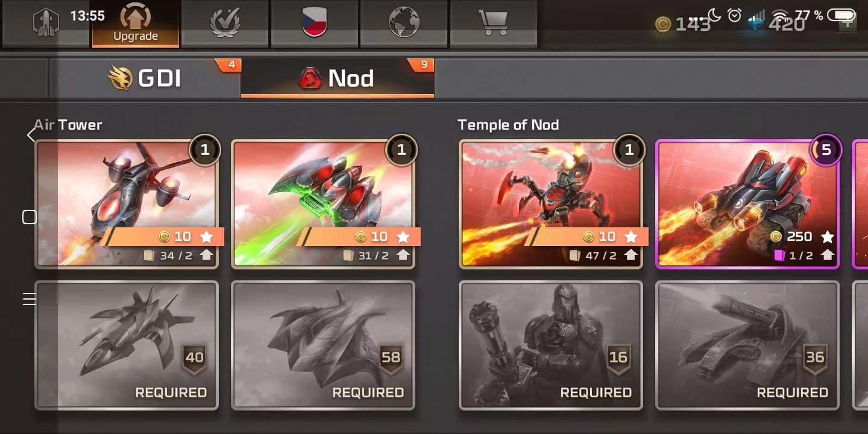Open the shopping cart store icon
Viewport: 868px width, 434px height.
[493, 24]
